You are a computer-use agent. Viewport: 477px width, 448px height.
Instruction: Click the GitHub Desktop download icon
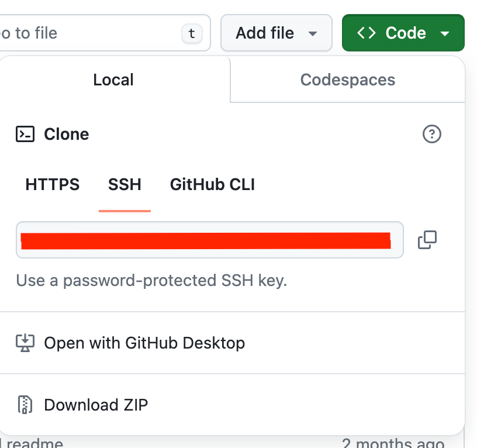(x=25, y=343)
